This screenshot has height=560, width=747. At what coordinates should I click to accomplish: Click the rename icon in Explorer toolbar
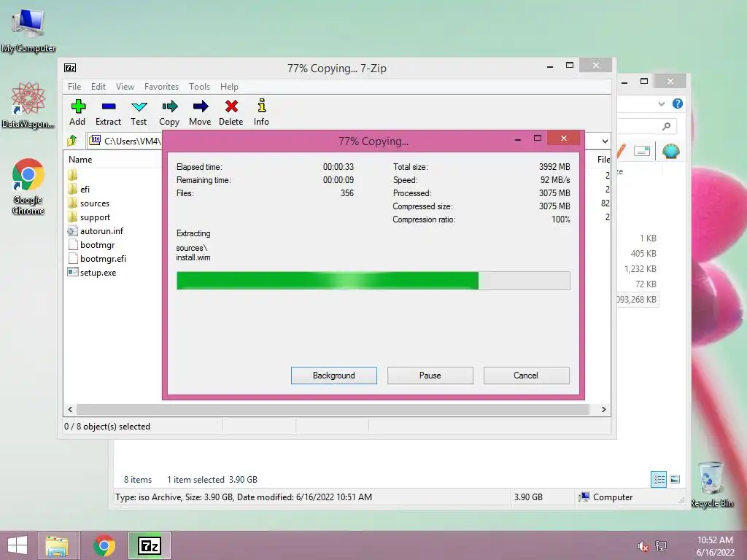pos(642,151)
